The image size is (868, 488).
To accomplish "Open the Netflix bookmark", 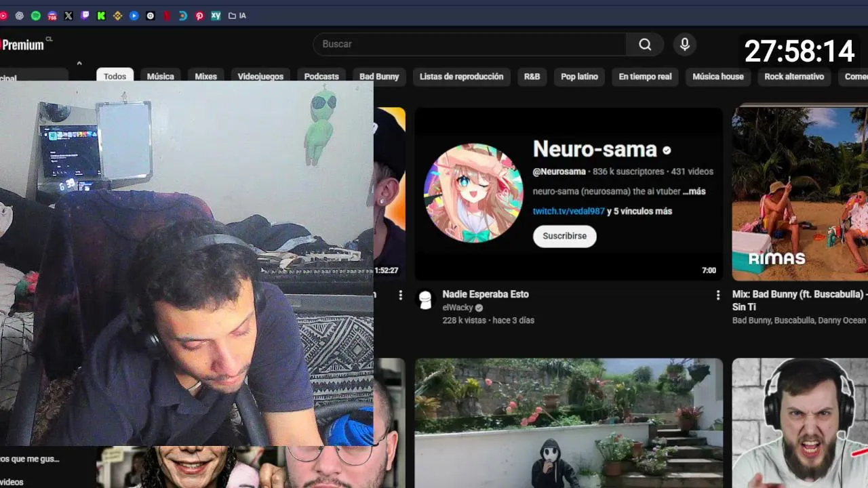I will tap(167, 16).
